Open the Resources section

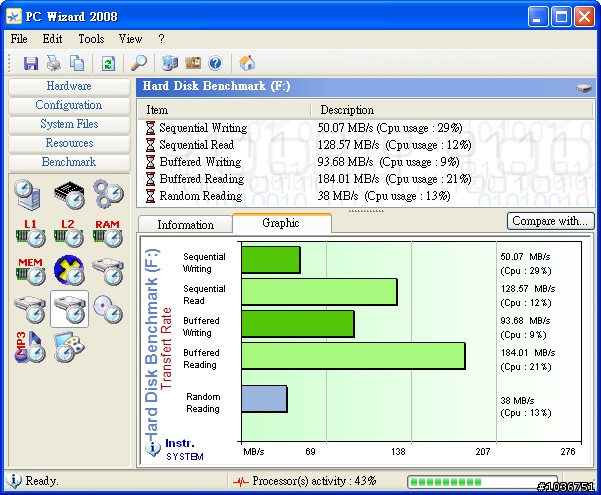click(x=69, y=143)
